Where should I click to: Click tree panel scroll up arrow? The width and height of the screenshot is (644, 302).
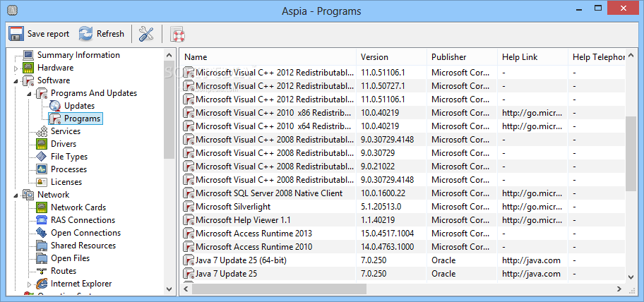(x=169, y=54)
